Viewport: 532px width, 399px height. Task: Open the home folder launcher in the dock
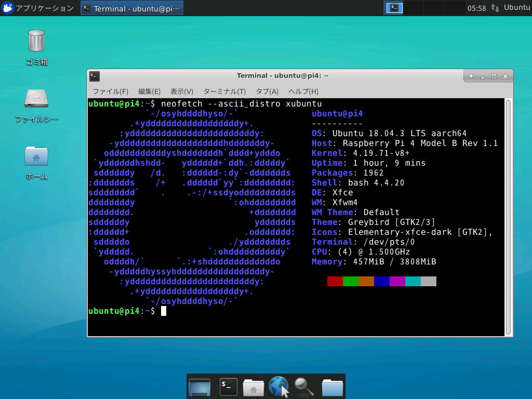(253, 387)
